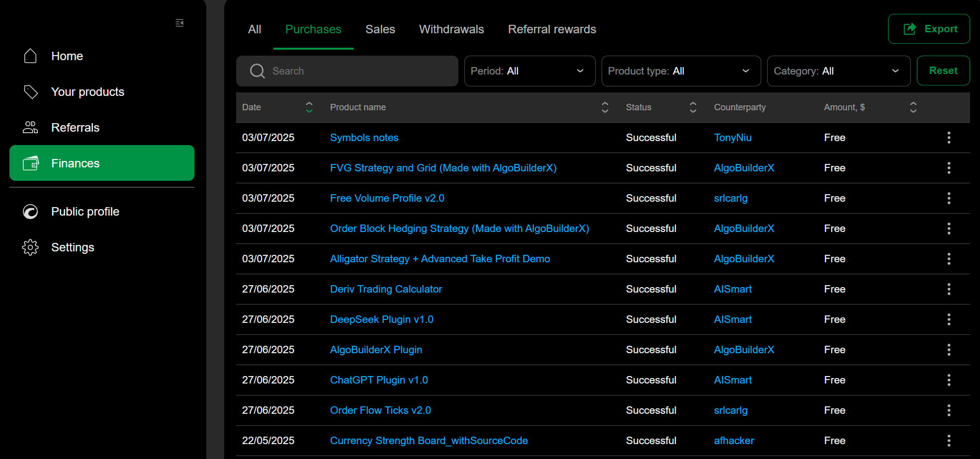Expand the Category filter dropdown
Screen dimensions: 980x459
pos(838,71)
